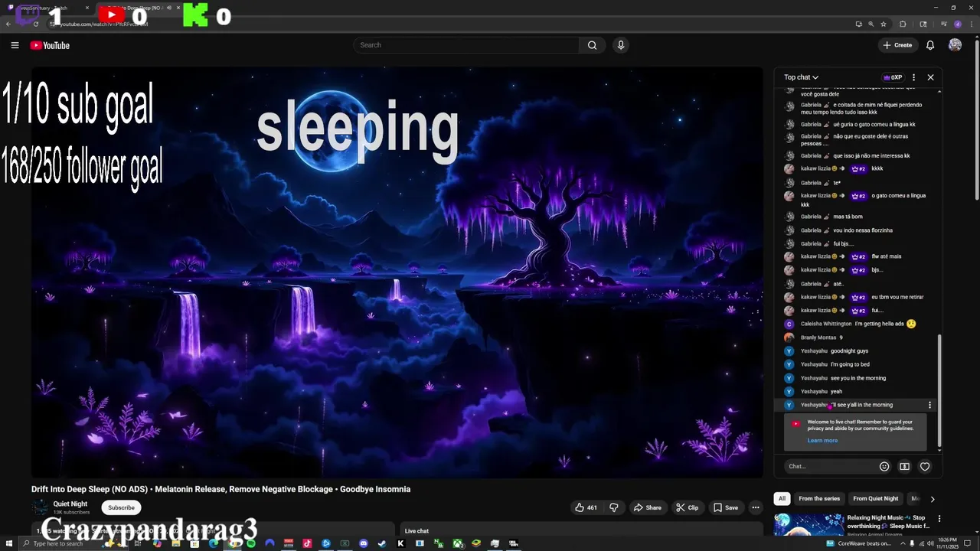Start voice search with the microphone icon
Viewport: 980px width, 551px height.
621,45
